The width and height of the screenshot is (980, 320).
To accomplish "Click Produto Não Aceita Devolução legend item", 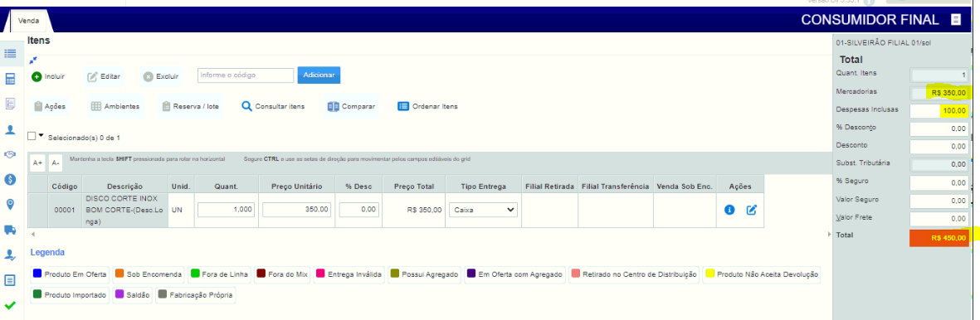I will click(762, 274).
